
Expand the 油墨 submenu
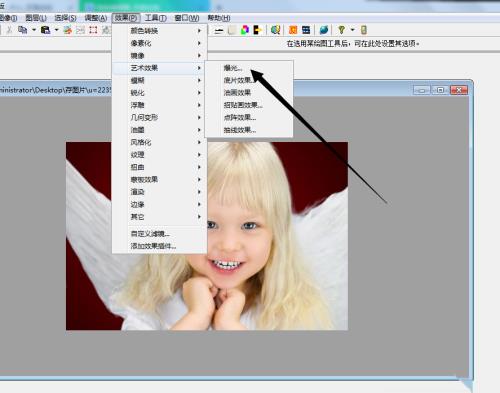tap(159, 130)
